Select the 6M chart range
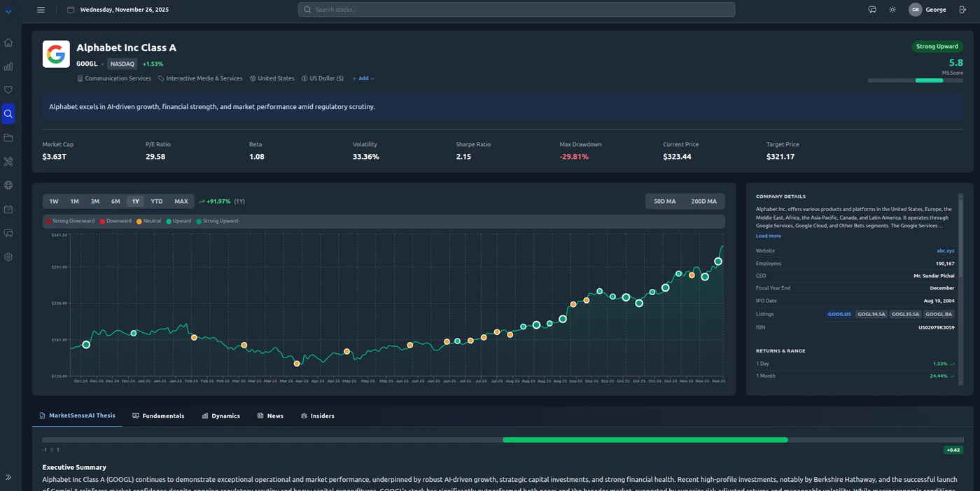This screenshot has width=980, height=491. (x=115, y=201)
